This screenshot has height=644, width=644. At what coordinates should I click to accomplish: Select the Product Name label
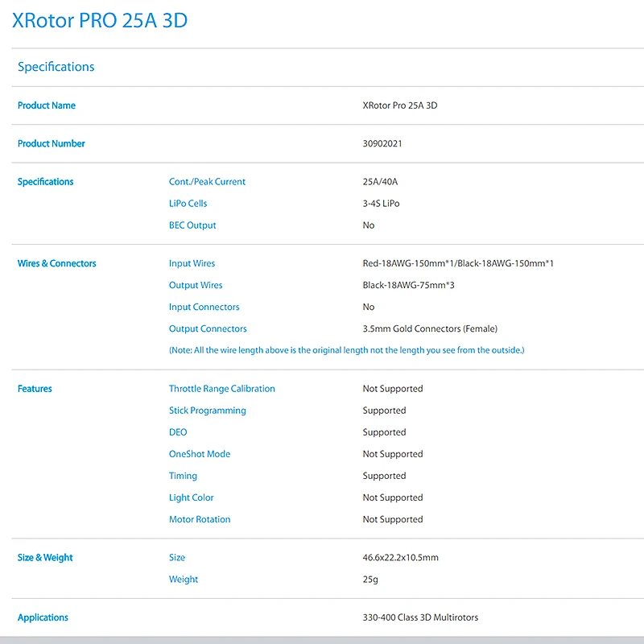47,105
